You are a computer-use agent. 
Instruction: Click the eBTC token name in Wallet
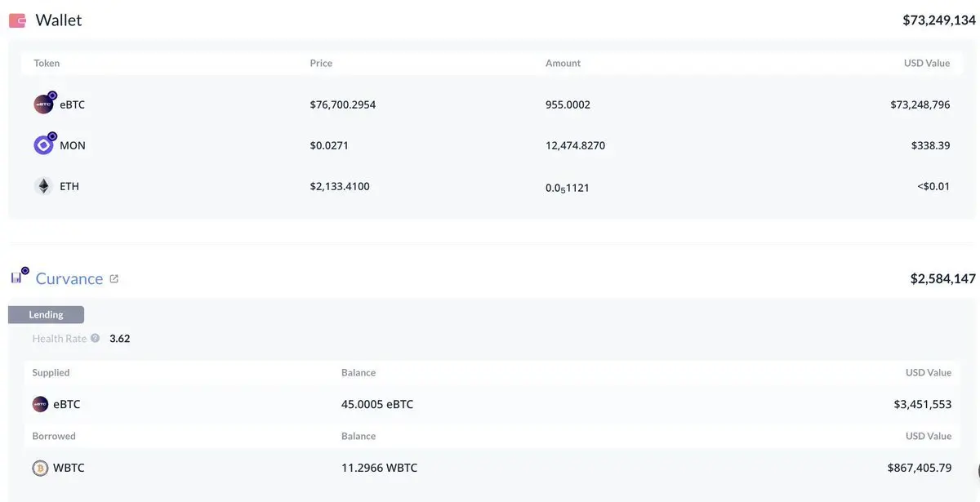[x=72, y=104]
